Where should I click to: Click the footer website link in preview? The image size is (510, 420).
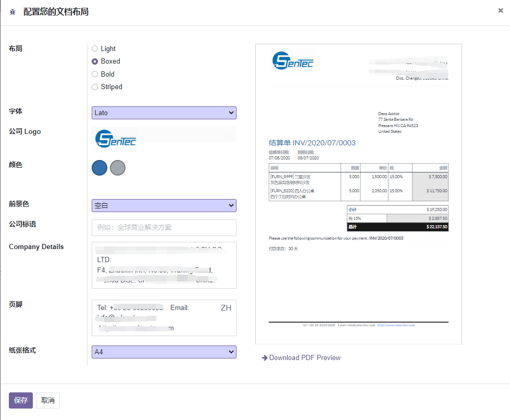point(396,325)
